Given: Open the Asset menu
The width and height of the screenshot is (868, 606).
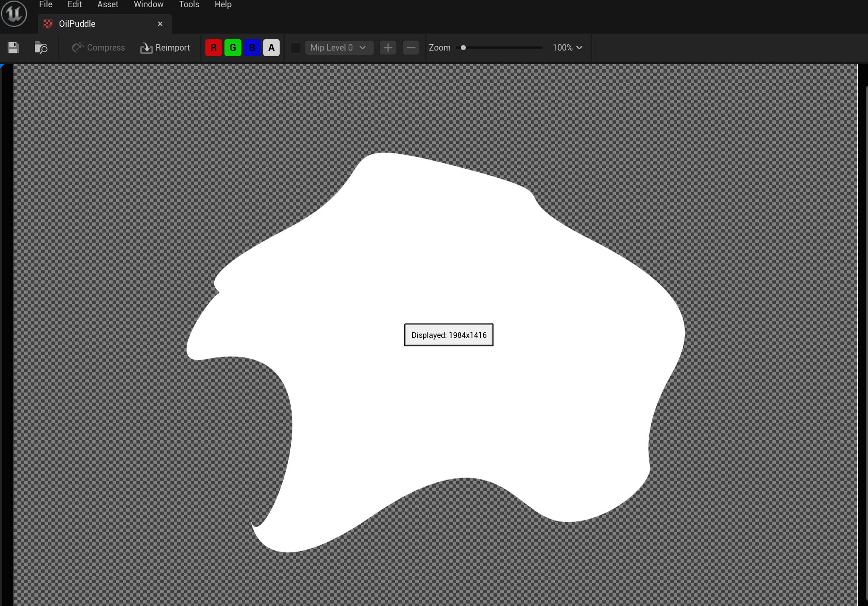Looking at the screenshot, I should [108, 5].
